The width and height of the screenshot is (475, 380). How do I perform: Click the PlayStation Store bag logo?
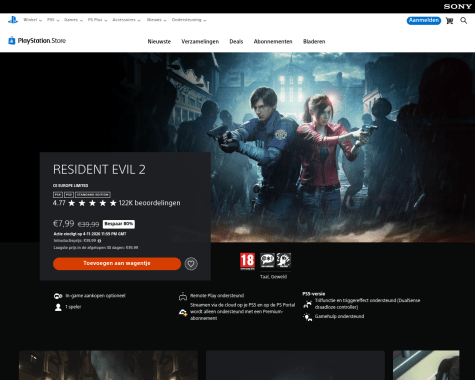tap(12, 40)
